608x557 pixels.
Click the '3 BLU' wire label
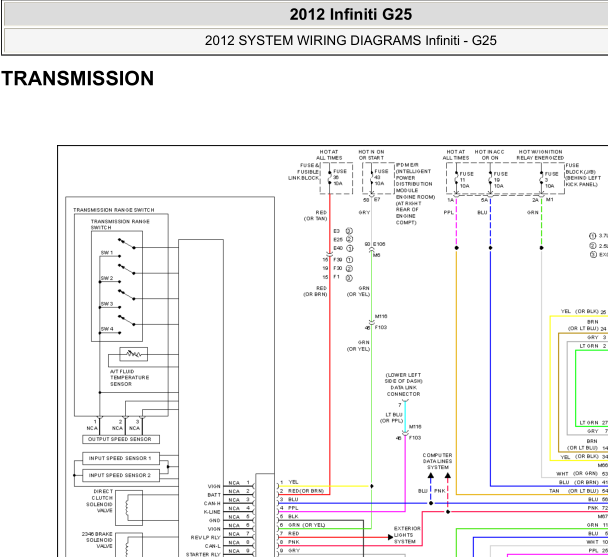(289, 500)
